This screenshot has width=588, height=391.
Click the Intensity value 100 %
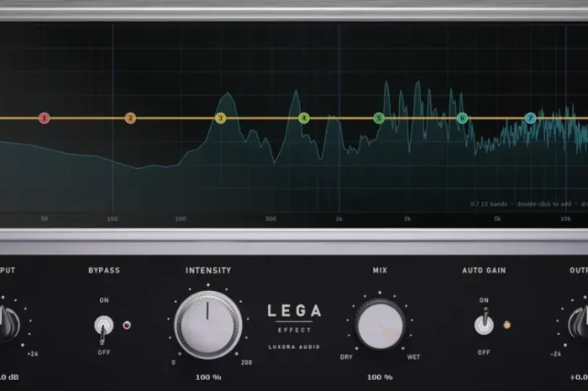[208, 377]
